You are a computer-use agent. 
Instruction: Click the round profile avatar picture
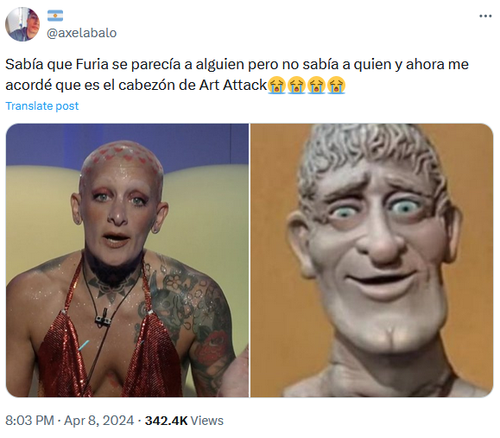22,24
